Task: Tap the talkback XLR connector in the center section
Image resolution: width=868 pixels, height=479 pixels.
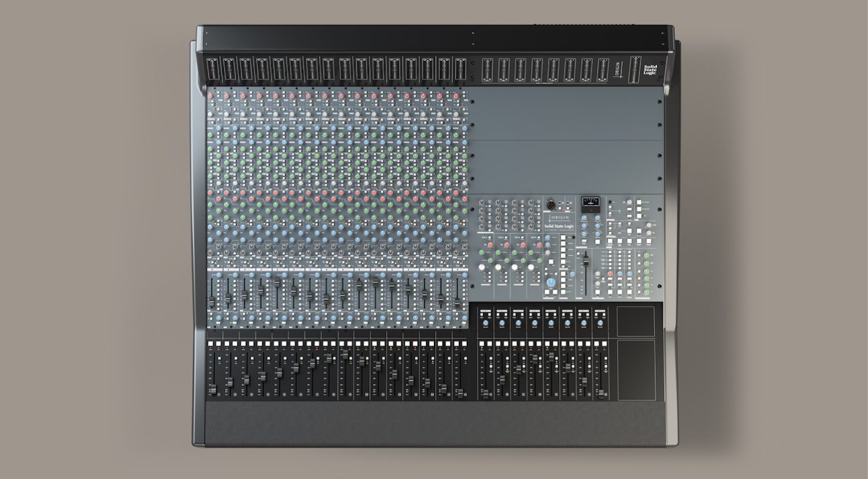Action: (551, 206)
